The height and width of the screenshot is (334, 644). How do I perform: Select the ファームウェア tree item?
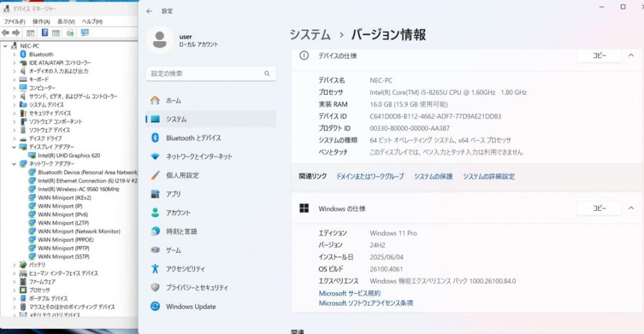point(42,282)
